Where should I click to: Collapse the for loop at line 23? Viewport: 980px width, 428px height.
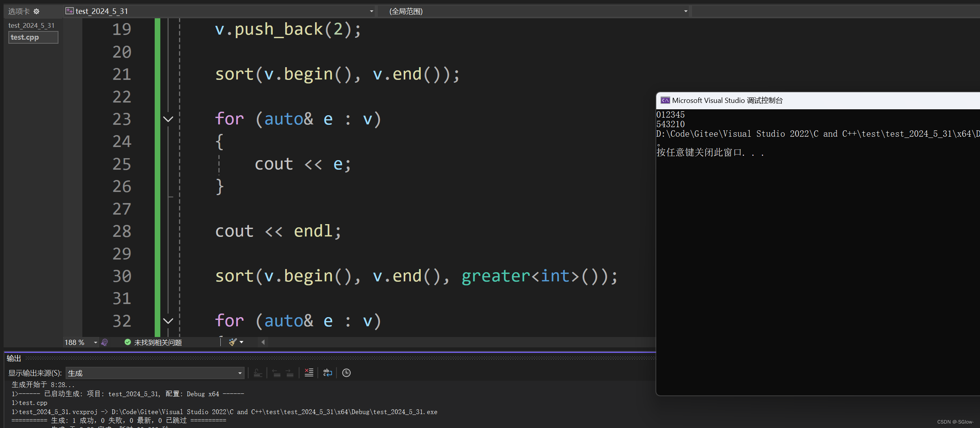click(168, 119)
